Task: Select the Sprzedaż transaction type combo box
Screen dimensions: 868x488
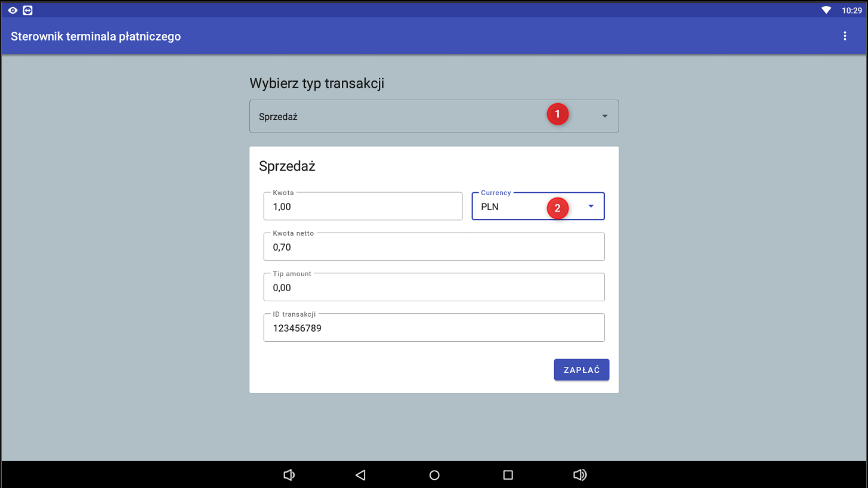Action: click(394, 116)
